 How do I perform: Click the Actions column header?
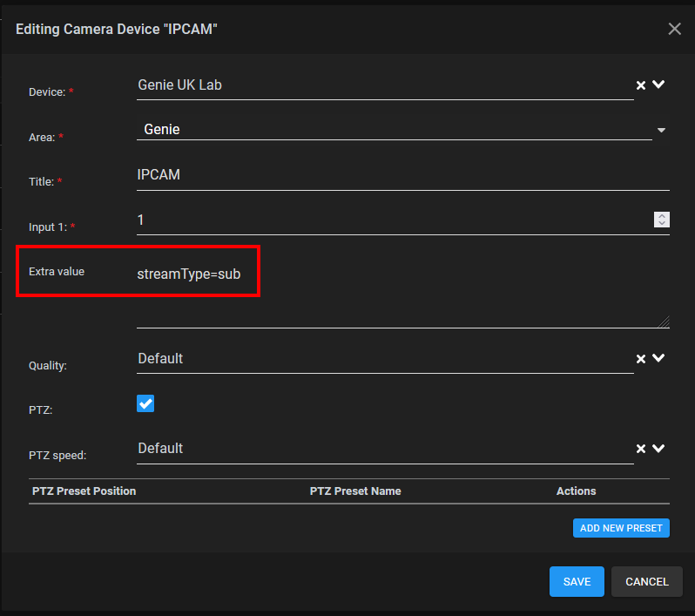576,491
